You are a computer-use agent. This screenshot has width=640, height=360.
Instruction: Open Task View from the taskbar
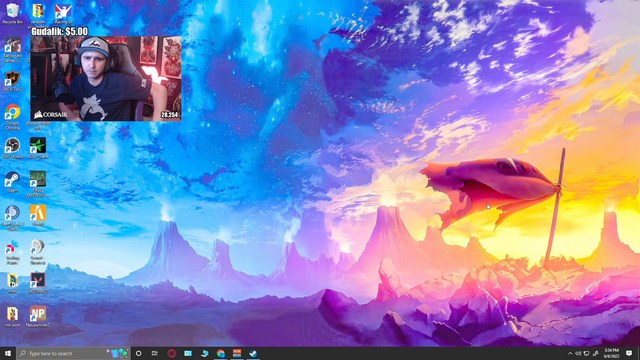pos(155,353)
